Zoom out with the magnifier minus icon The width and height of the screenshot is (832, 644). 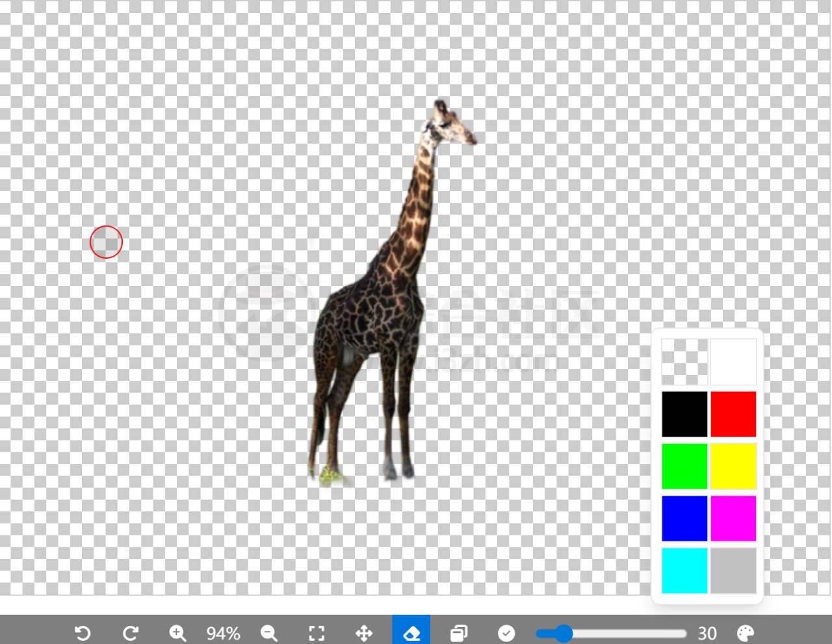point(268,633)
